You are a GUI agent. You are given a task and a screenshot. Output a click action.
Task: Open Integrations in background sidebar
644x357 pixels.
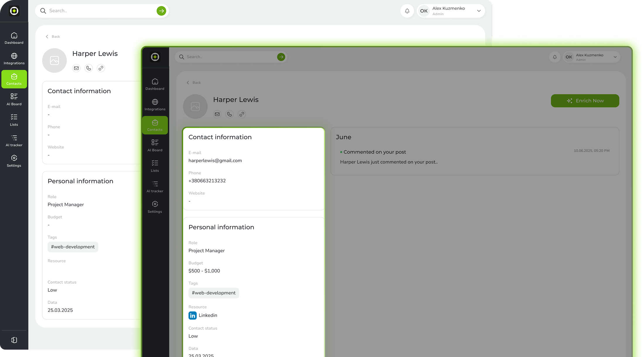click(x=14, y=59)
